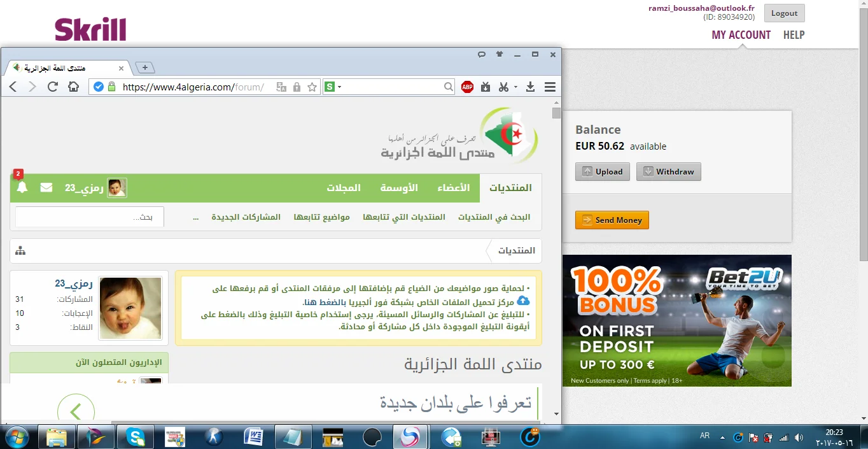Open notifications bell in forum header
Image resolution: width=868 pixels, height=449 pixels.
(22, 187)
